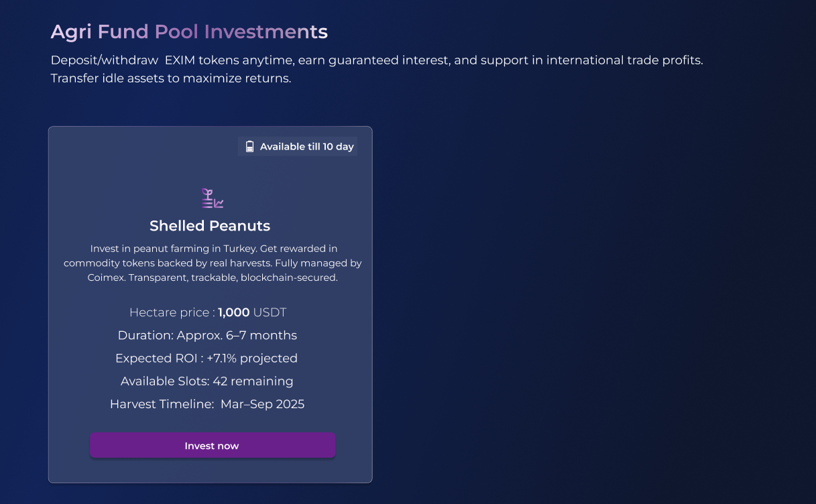Click the plant growth icon above Shelled Peanuts
816x504 pixels.
[x=212, y=198]
